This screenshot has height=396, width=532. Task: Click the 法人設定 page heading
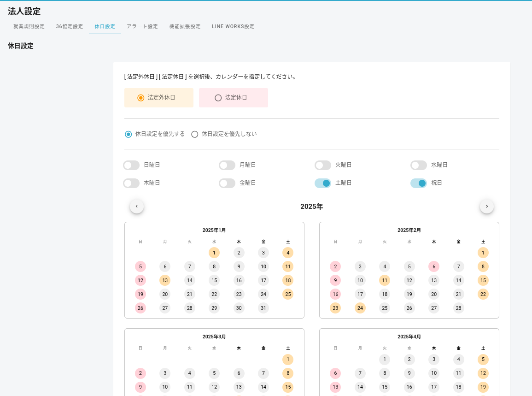tap(24, 11)
